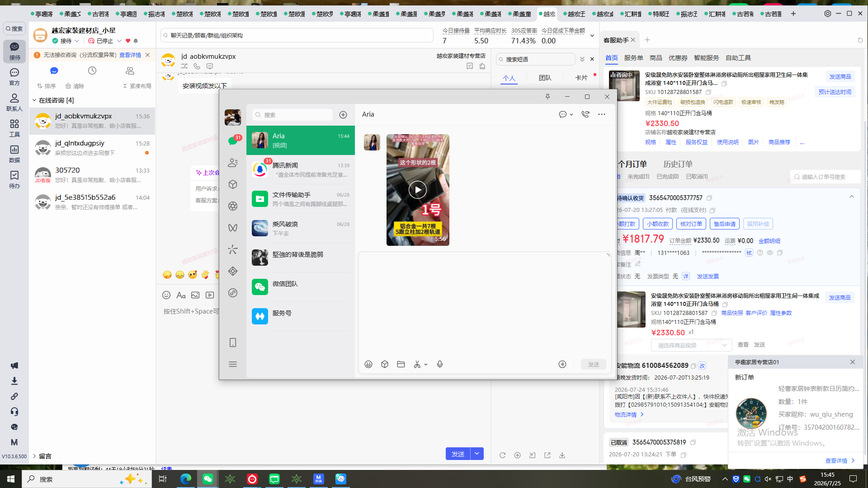Viewport: 868px width, 488px height.
Task: Expand 留言 section
Action: click(x=34, y=456)
